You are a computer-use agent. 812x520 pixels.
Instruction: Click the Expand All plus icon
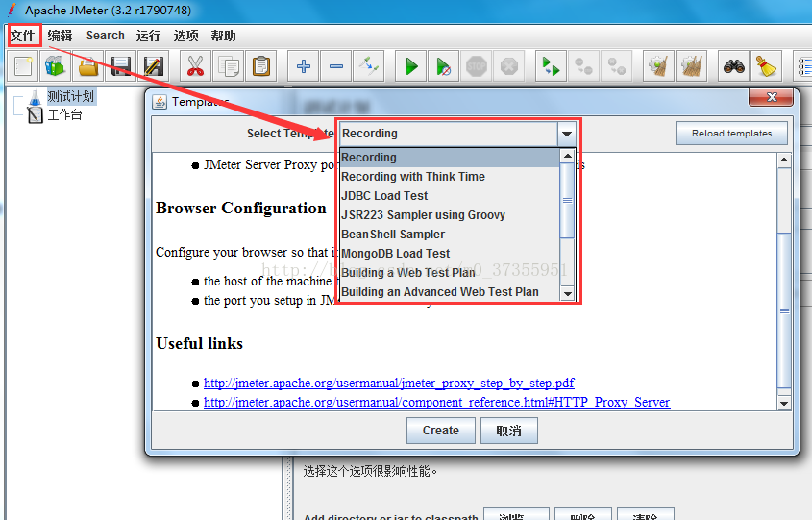(304, 66)
